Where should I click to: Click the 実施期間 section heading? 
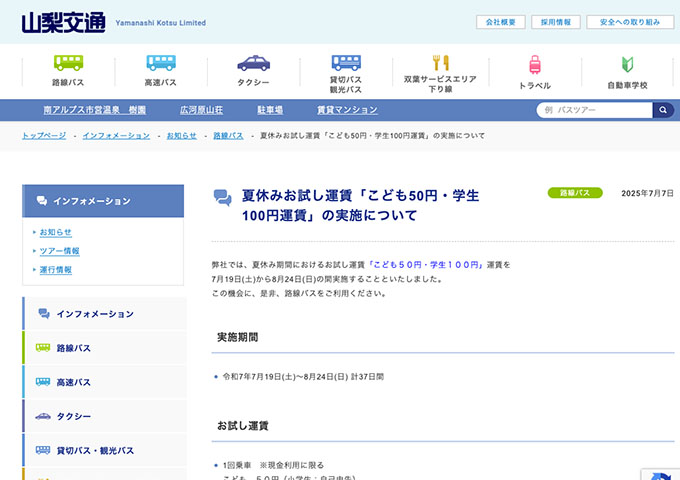tap(238, 337)
